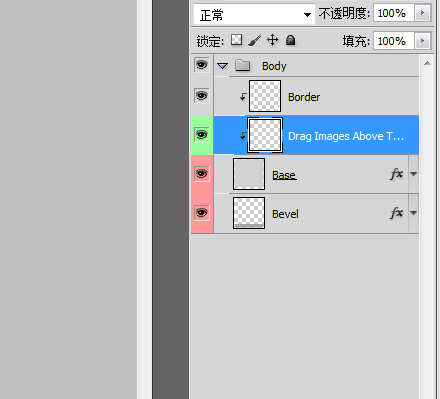Open the opacity slider arrow
Image resolution: width=440 pixels, height=399 pixels.
coord(423,13)
